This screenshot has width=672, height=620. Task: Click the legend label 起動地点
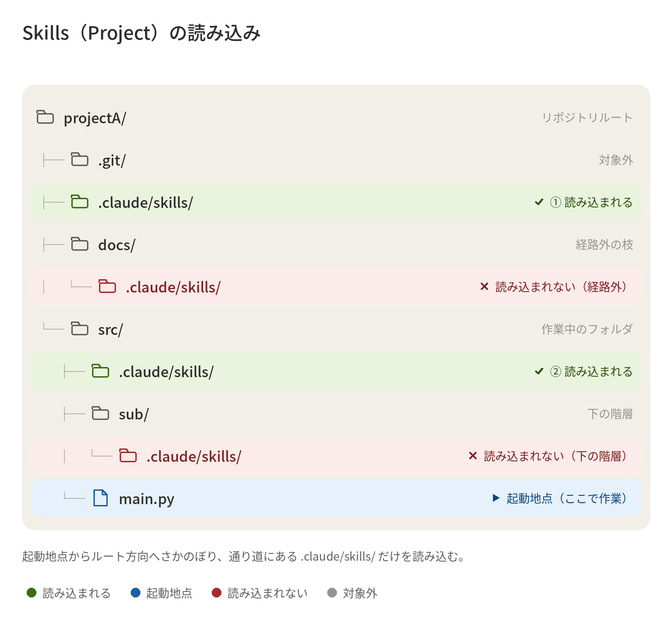point(169,593)
